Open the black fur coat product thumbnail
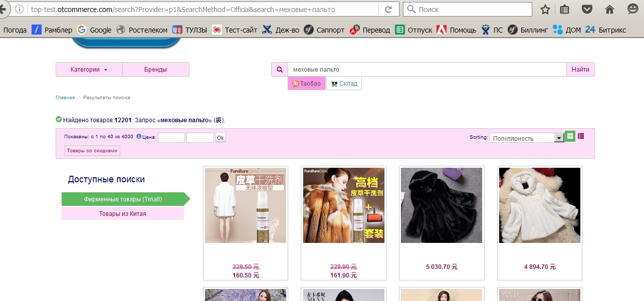644x301 pixels. (442, 205)
